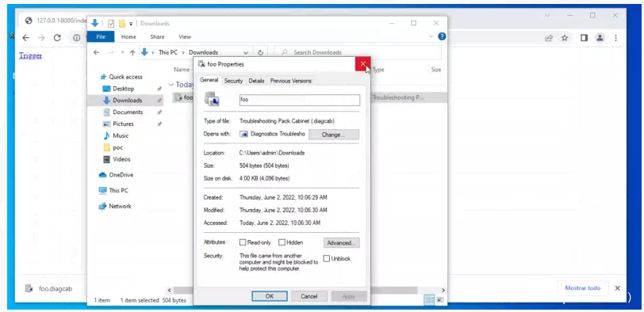Screen dimensions: 644x312
Task: Go up one folder level in Explorer
Action: click(132, 52)
